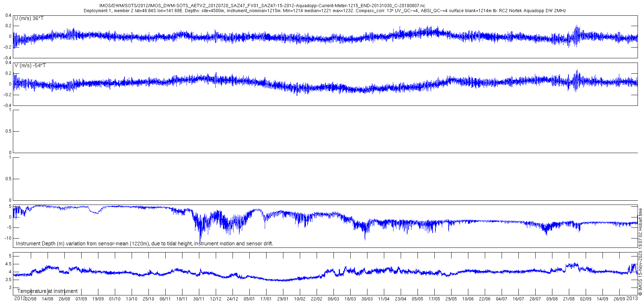The image size is (644, 304).
Task: Select the '05/05' date tick label
Action: (418, 299)
